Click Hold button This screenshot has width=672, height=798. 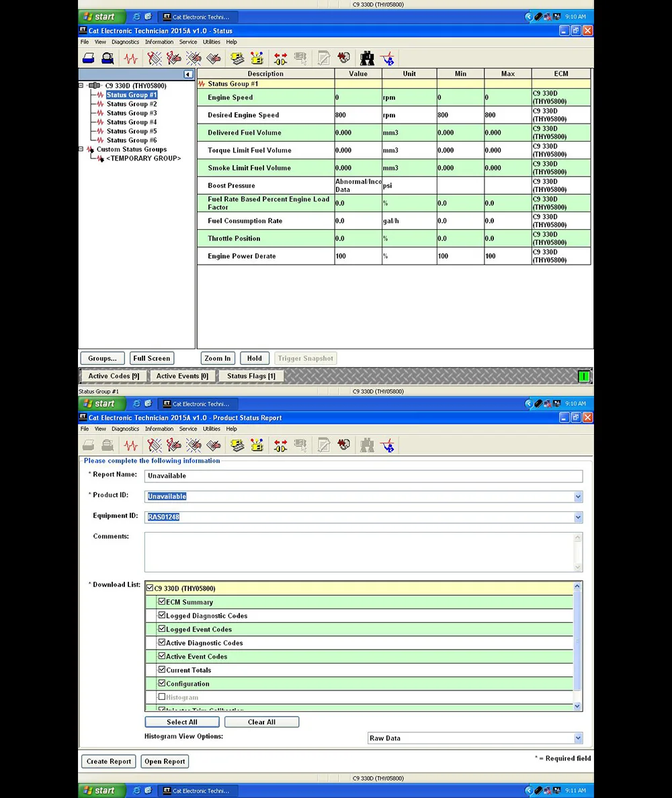[x=255, y=358]
